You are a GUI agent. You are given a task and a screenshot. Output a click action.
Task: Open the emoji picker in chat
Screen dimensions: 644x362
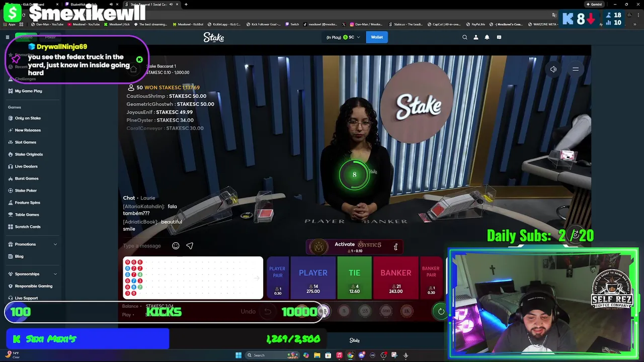(x=176, y=246)
